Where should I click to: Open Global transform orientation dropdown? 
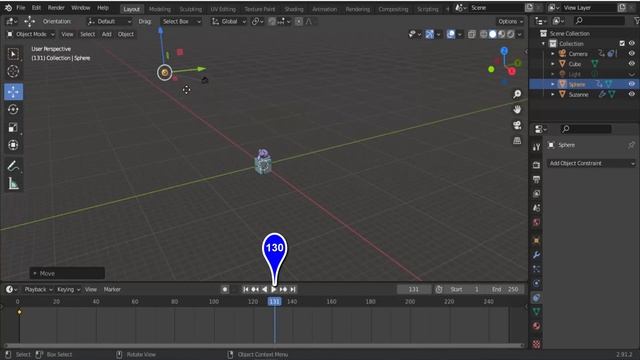click(229, 21)
